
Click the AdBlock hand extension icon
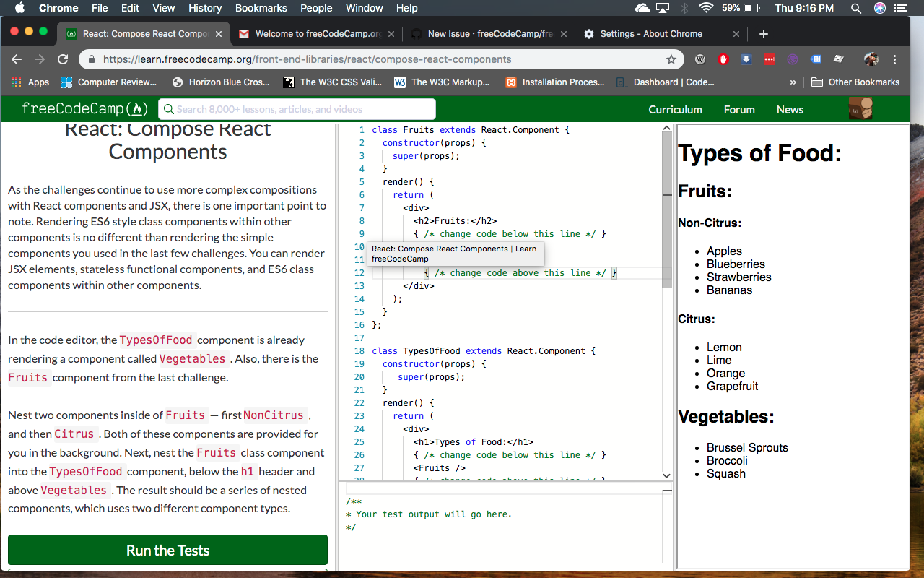click(x=723, y=59)
